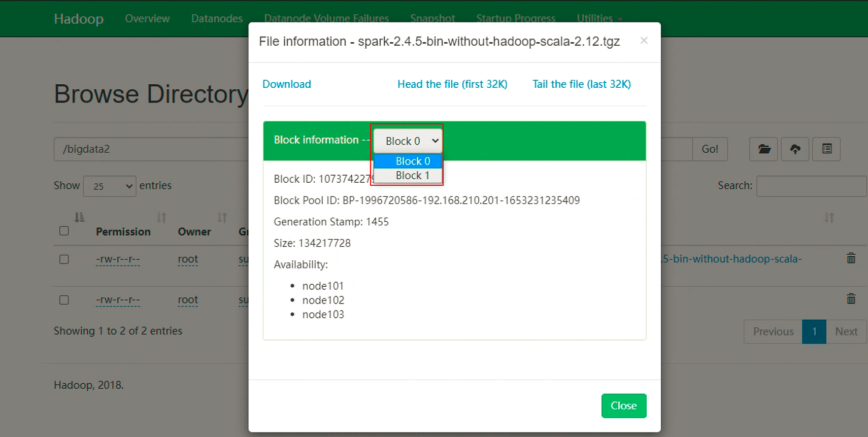The width and height of the screenshot is (868, 437).
Task: Click the -rw-r--r-- permission in the second row
Action: (x=118, y=300)
